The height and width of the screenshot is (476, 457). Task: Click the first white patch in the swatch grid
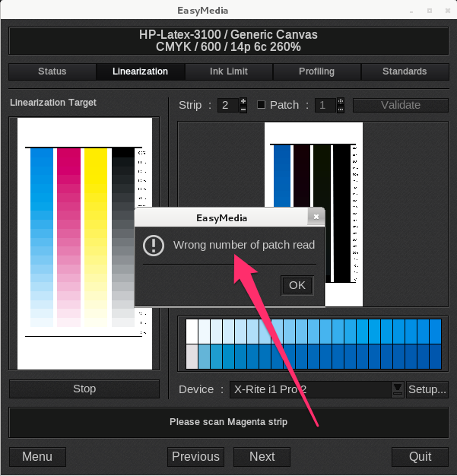point(192,331)
